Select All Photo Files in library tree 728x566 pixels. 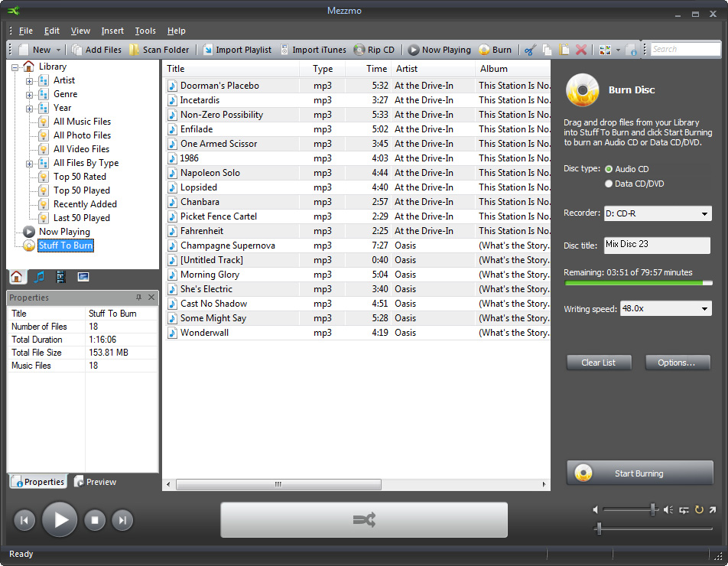tap(82, 135)
